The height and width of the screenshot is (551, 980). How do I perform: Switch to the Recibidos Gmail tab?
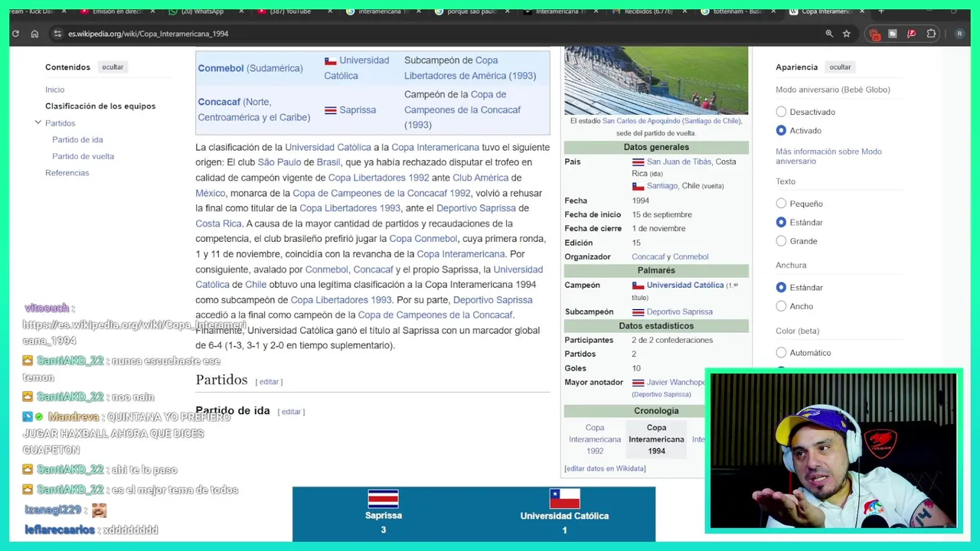tap(647, 11)
